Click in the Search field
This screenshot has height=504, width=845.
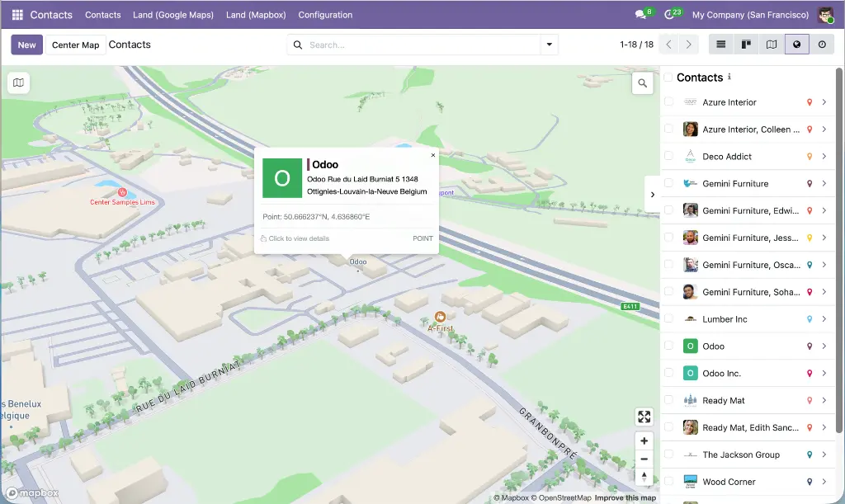coord(423,45)
